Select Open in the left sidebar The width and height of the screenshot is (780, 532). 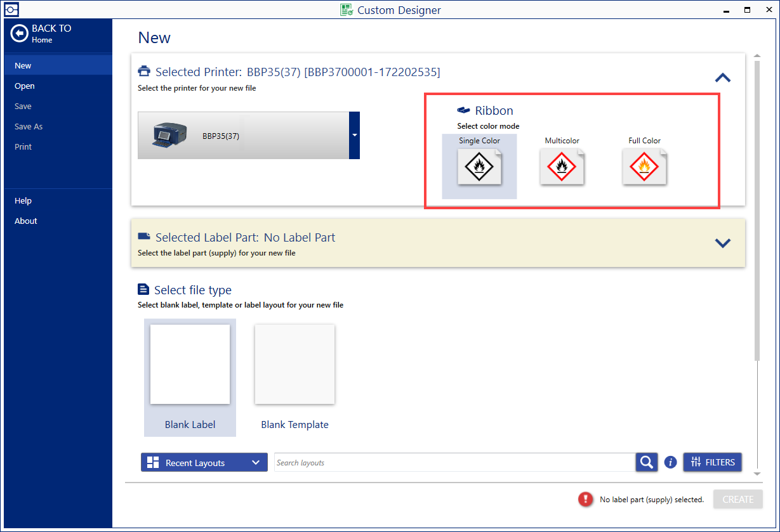click(x=25, y=86)
